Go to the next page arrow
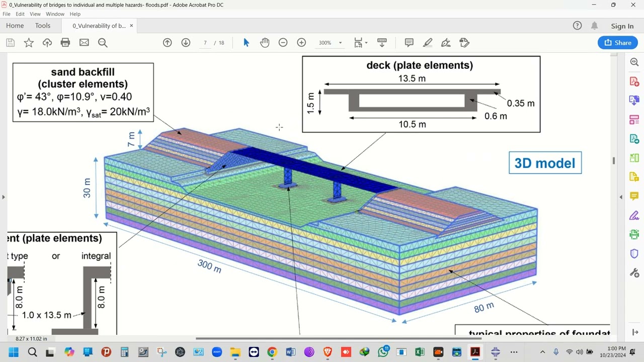Viewport: 644px width, 362px height. point(186,43)
